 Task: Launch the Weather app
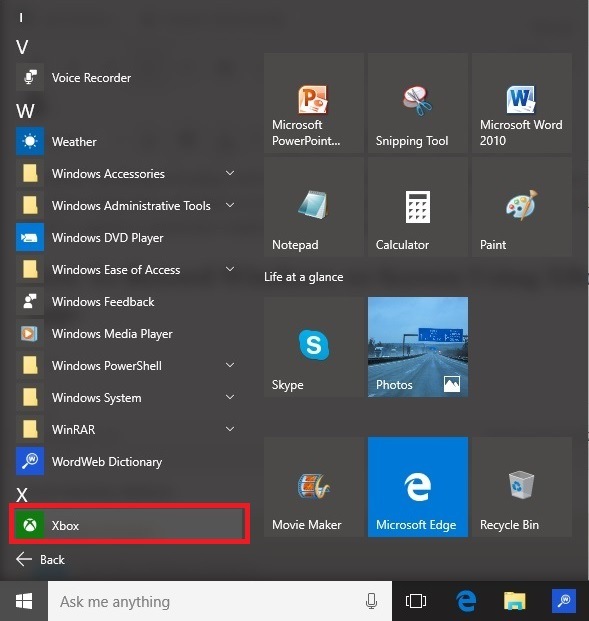click(x=129, y=141)
